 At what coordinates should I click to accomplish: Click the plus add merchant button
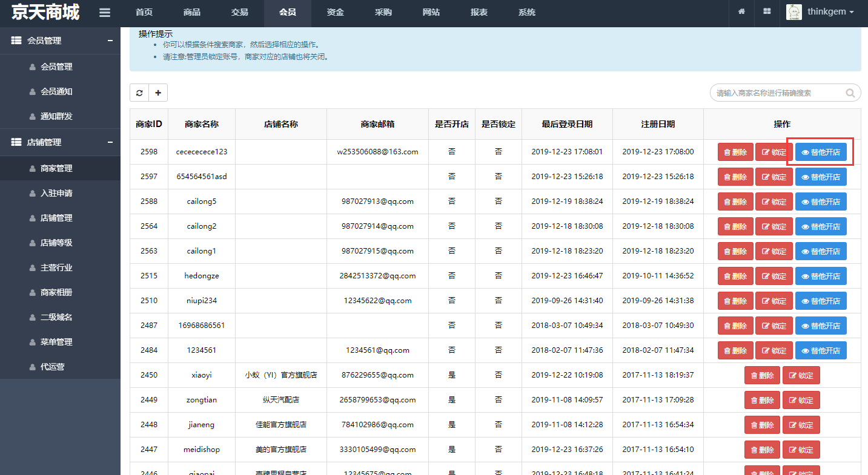pyautogui.click(x=158, y=93)
